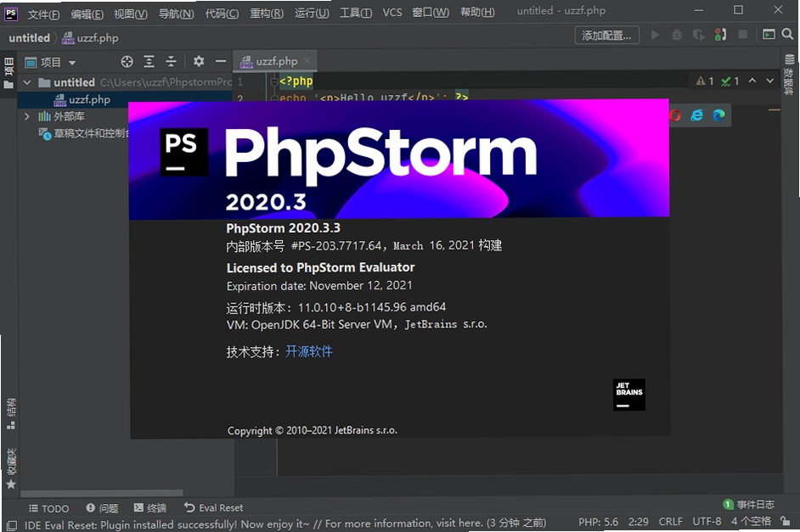800x532 pixels.
Task: Hide the project panel with minus icon
Action: (x=221, y=62)
